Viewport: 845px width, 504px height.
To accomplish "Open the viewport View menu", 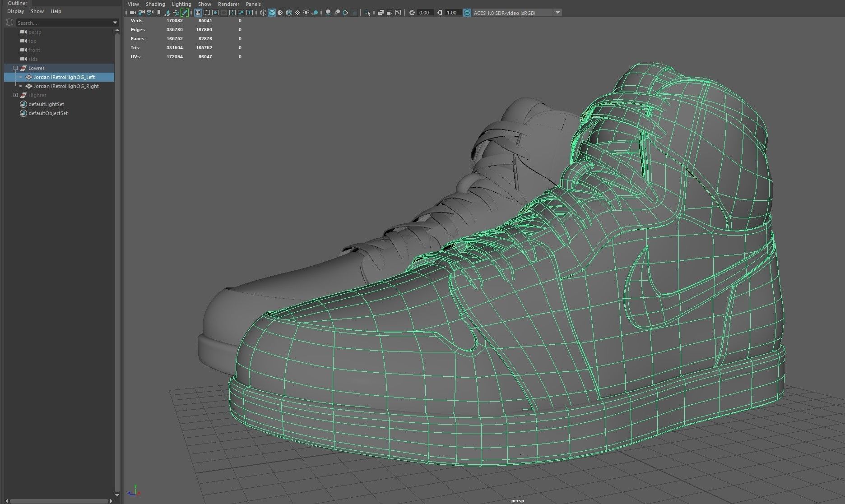I will point(133,4).
